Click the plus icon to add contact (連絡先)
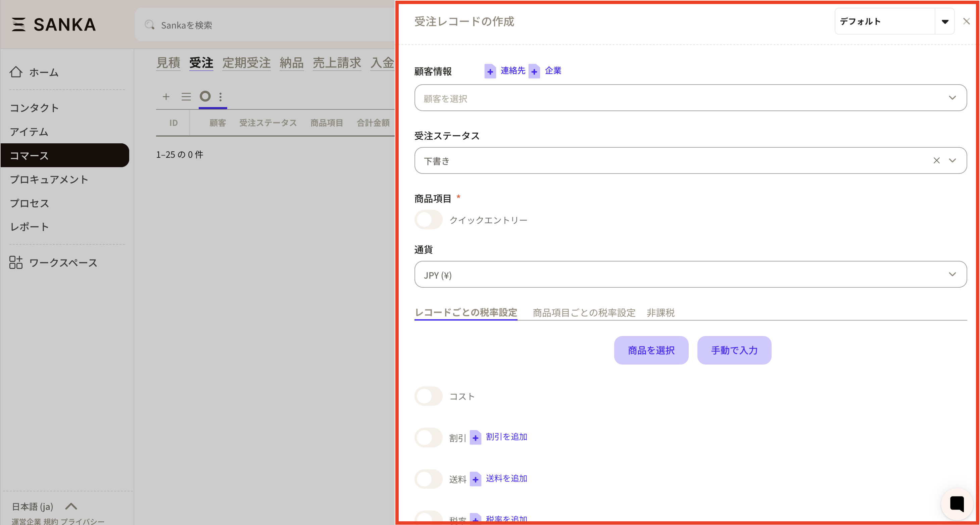980x525 pixels. coord(490,71)
